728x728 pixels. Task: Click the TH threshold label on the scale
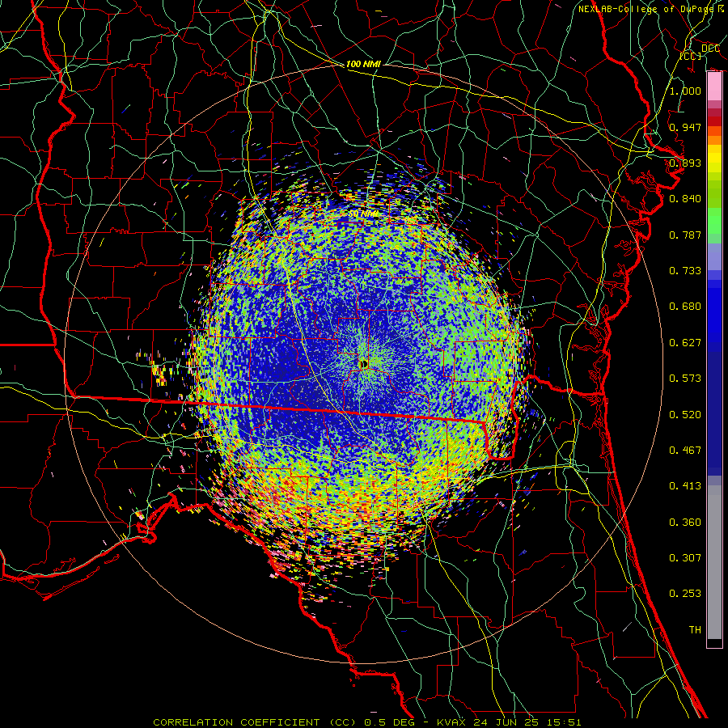pyautogui.click(x=695, y=629)
